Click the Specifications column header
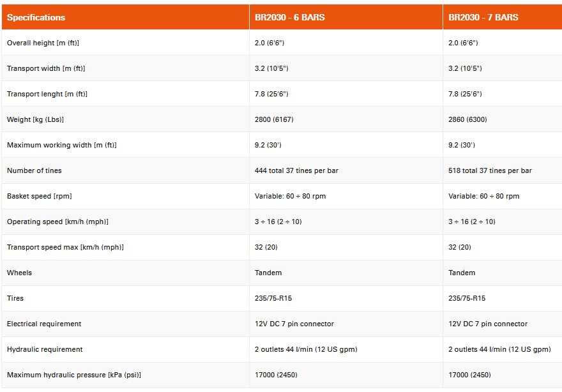This screenshot has height=392, width=562. (x=36, y=17)
